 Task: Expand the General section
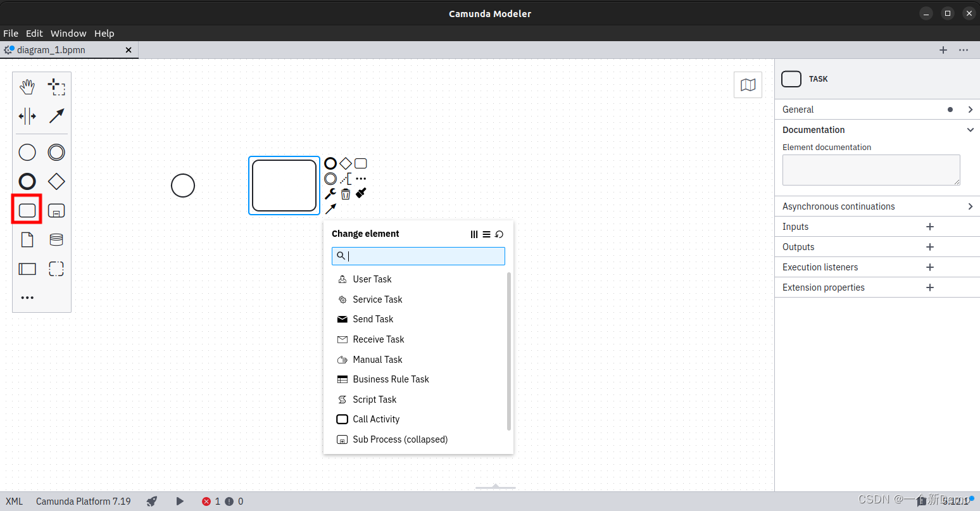click(877, 110)
